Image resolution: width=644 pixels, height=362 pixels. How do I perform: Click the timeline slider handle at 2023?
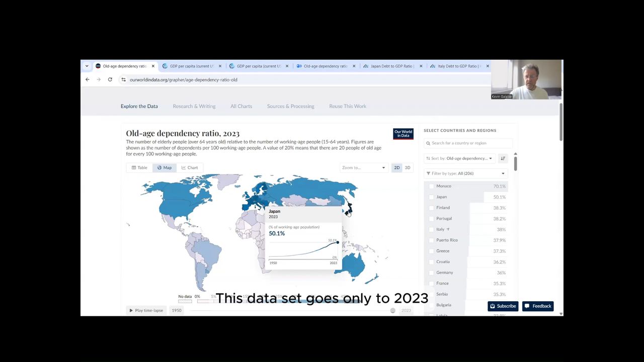393,310
